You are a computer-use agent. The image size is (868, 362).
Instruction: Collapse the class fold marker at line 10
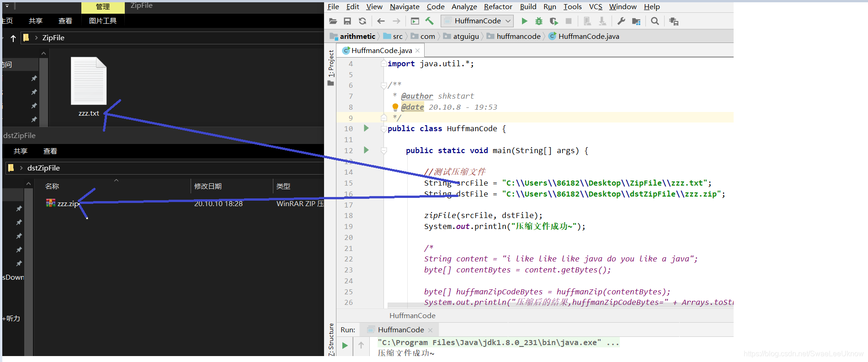tap(383, 129)
